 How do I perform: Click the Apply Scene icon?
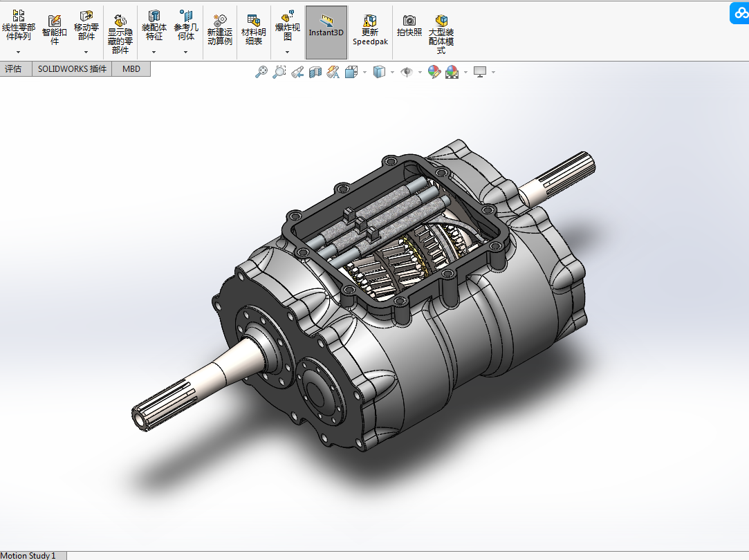point(452,72)
